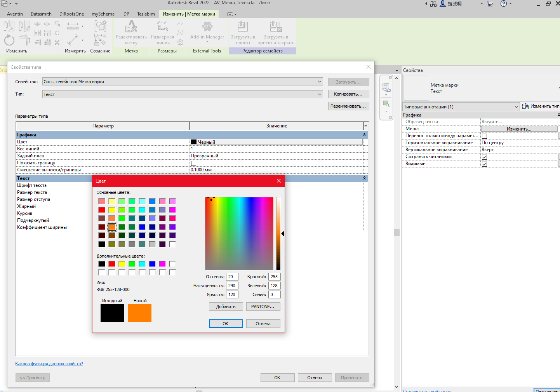Image resolution: width=560 pixels, height=392 pixels.
Task: Click the Изменить... button for Метка property
Action: [x=519, y=129]
